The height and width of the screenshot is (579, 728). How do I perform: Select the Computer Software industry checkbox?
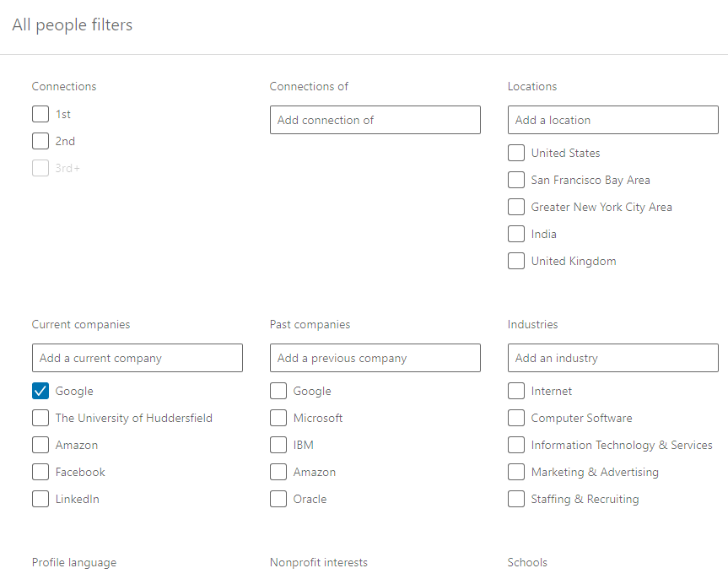coord(515,418)
